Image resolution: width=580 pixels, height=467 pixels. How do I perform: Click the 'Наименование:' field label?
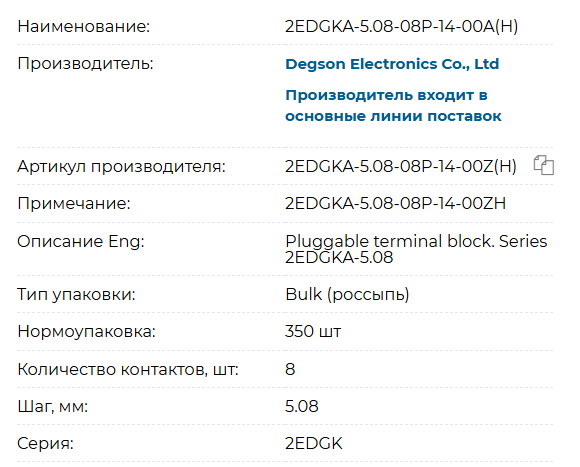click(84, 27)
